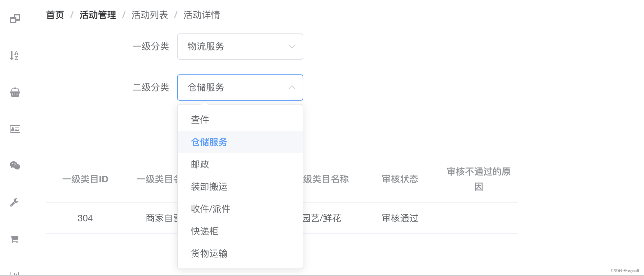Pick 装卸搬运 in the dropdown list
Image resolution: width=644 pixels, height=276 pixels.
tap(240, 187)
